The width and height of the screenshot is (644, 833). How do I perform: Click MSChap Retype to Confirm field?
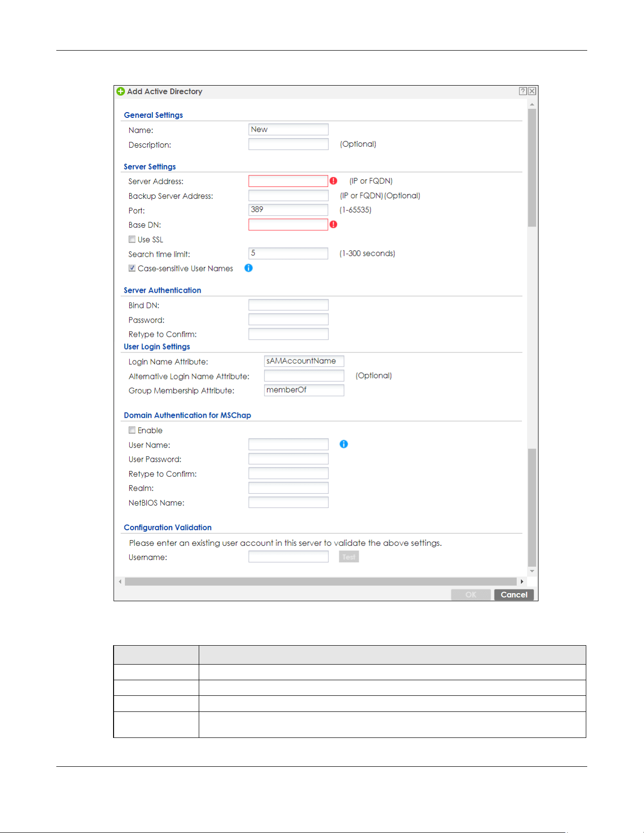[x=288, y=473]
